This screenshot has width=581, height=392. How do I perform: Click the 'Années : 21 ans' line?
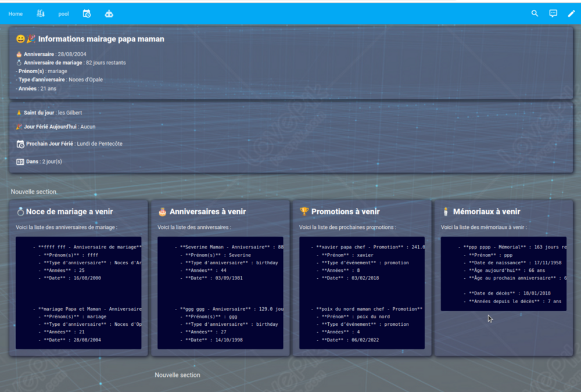coord(36,88)
